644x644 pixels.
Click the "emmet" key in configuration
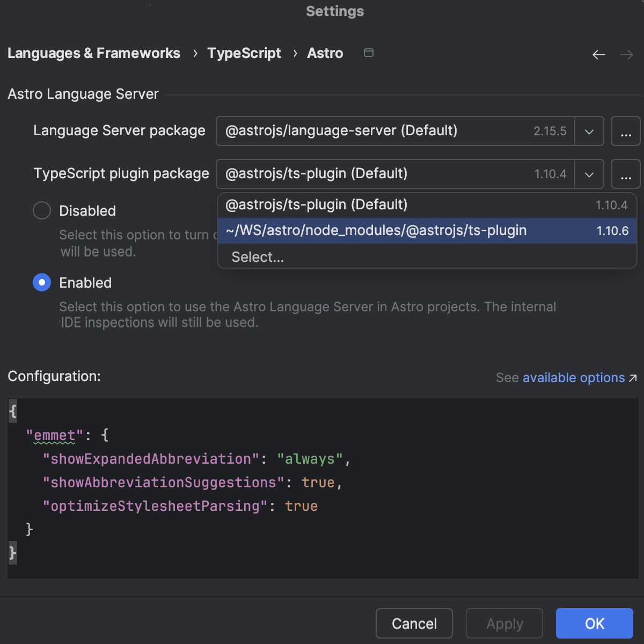tap(54, 435)
